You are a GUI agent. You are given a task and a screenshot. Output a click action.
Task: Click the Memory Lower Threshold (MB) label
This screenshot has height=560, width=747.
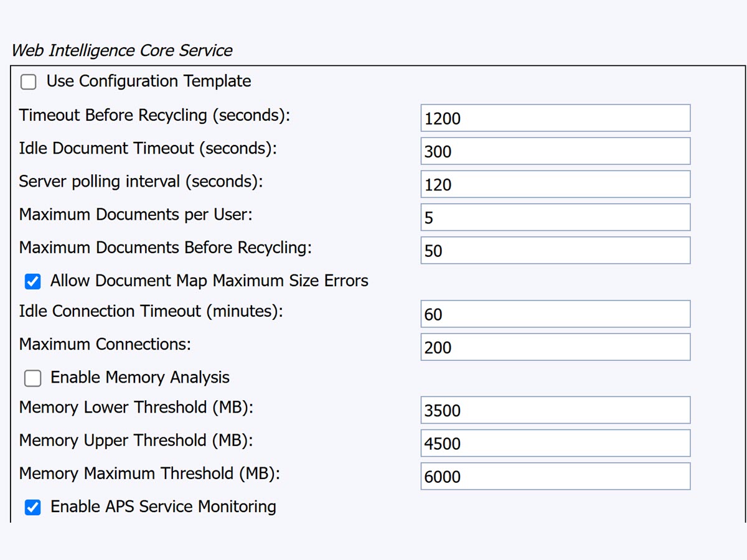click(137, 407)
